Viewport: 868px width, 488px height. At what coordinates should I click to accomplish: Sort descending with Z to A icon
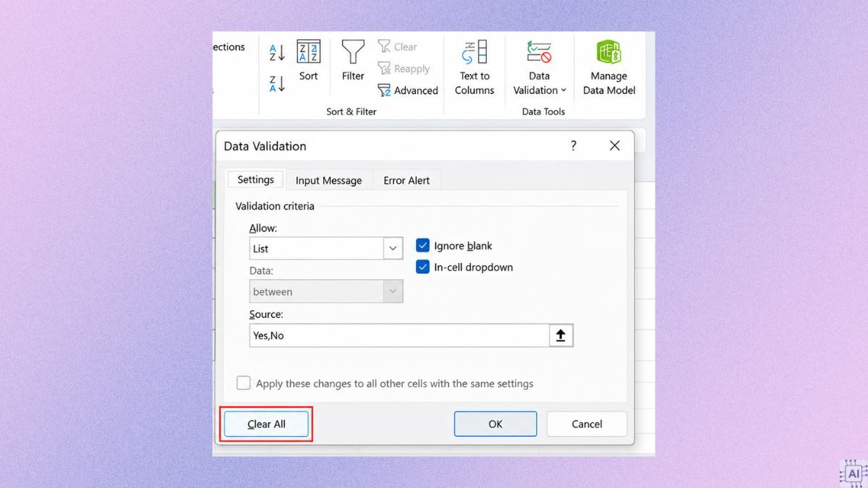[x=277, y=84]
